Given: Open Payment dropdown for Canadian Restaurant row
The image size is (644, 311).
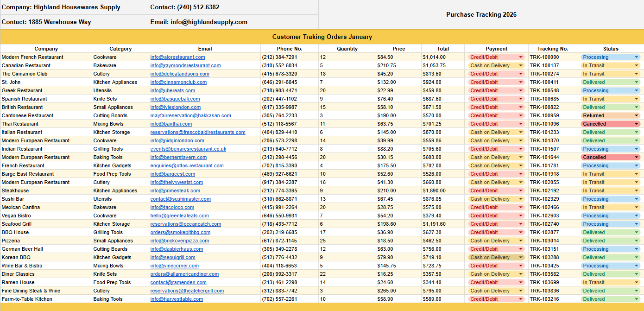Looking at the screenshot, I should 496,65.
